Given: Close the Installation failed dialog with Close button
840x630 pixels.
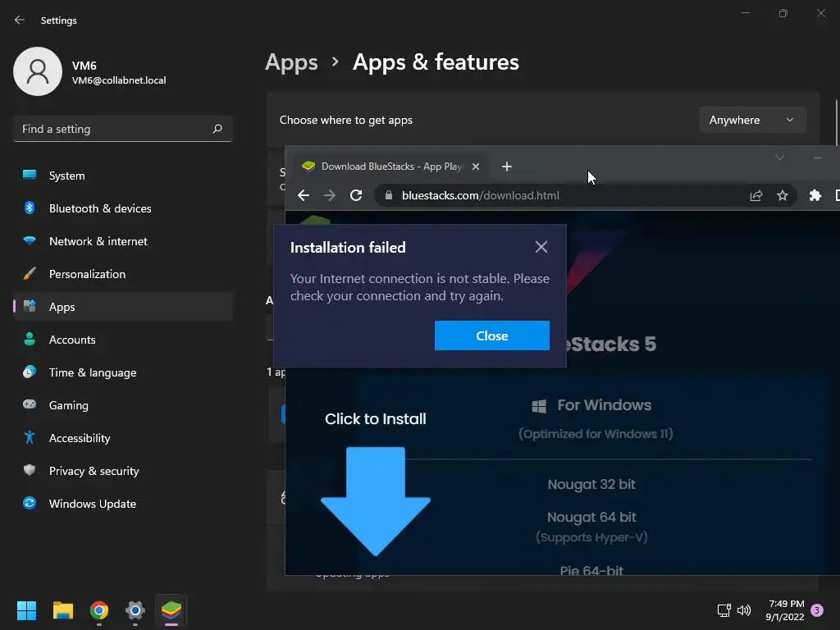Looking at the screenshot, I should coord(492,336).
